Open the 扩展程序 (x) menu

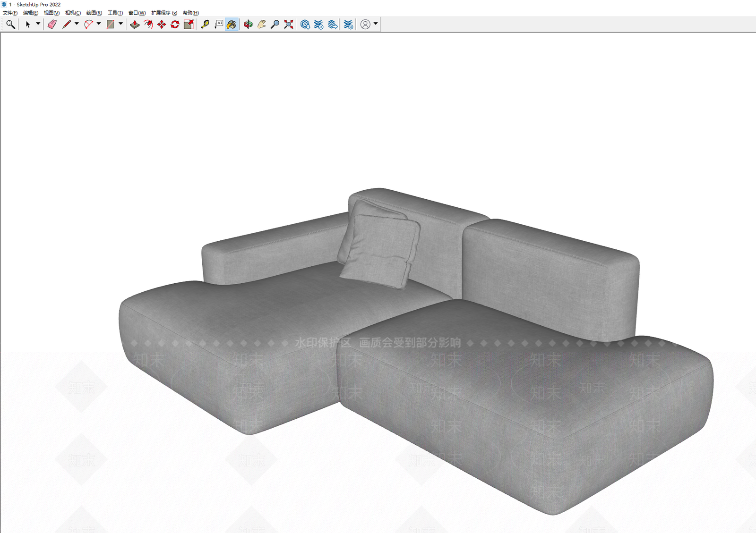coord(164,13)
